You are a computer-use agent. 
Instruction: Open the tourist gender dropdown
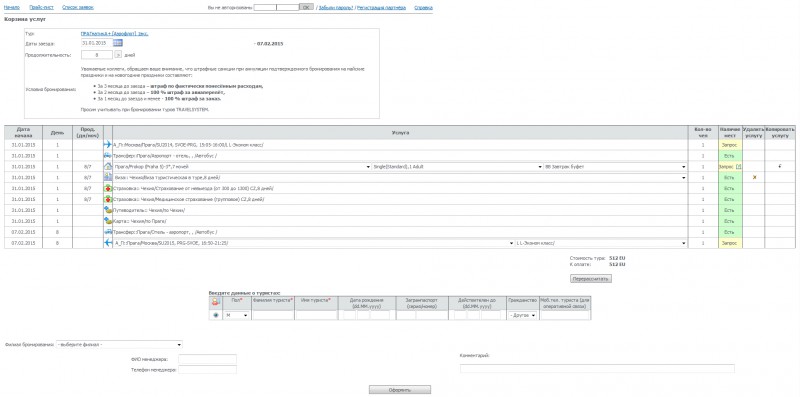(237, 316)
